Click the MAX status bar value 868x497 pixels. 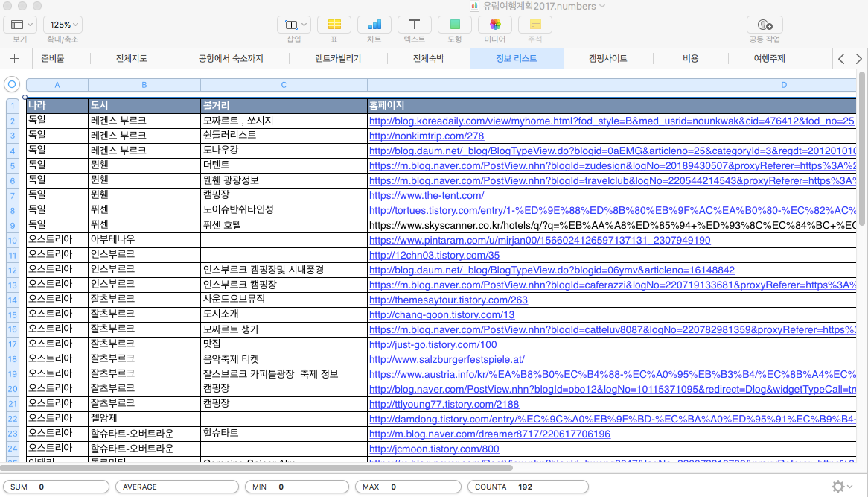tap(408, 487)
